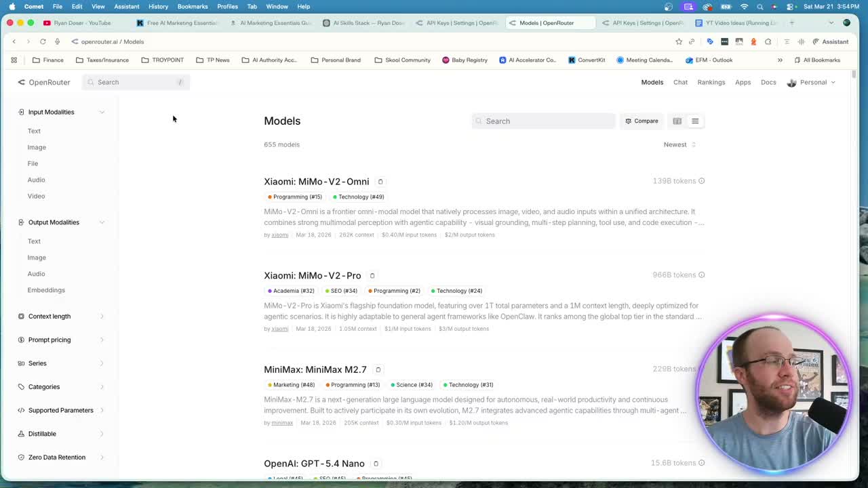The image size is (868, 488).
Task: Filter by Embeddings output modality
Action: click(x=46, y=290)
